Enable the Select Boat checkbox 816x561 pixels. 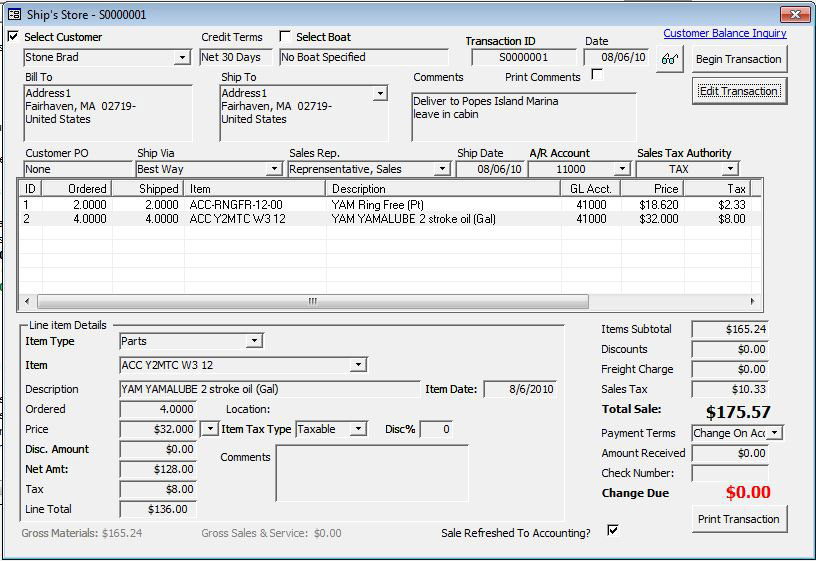pos(285,37)
